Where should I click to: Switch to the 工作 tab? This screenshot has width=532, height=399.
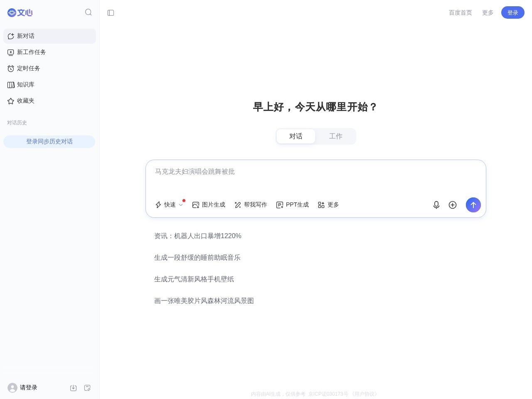click(x=335, y=136)
